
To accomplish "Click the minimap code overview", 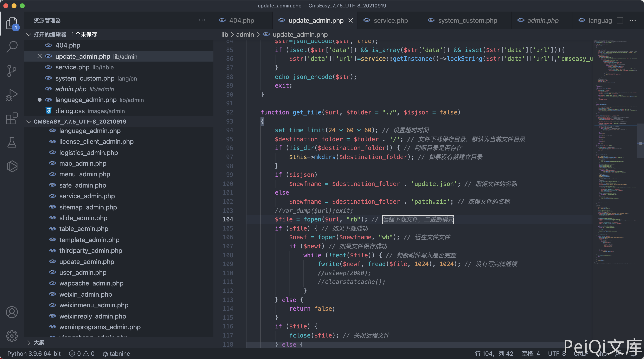I will click(x=616, y=150).
